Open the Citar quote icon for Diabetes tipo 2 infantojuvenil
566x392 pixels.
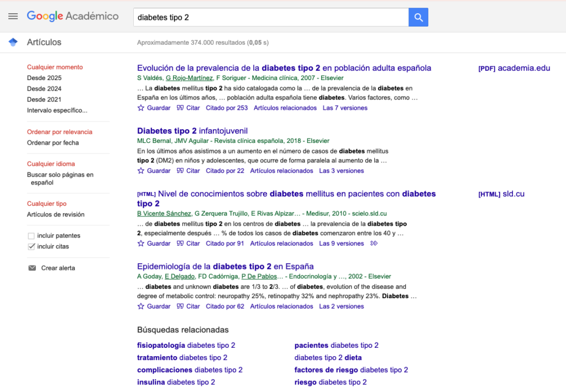(180, 171)
